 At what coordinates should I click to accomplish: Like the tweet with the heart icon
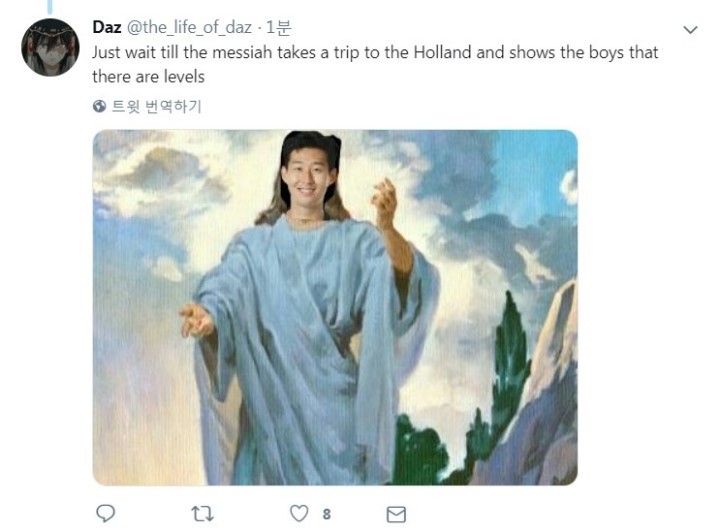coord(299,514)
